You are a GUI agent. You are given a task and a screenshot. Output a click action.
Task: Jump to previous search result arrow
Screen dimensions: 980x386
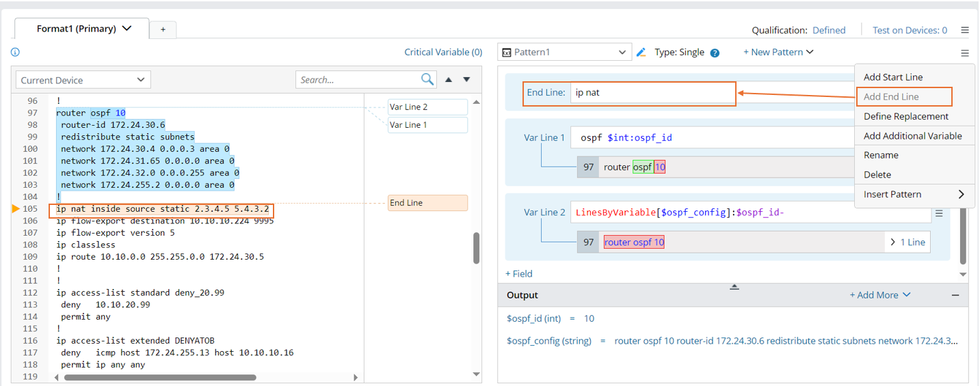click(449, 79)
